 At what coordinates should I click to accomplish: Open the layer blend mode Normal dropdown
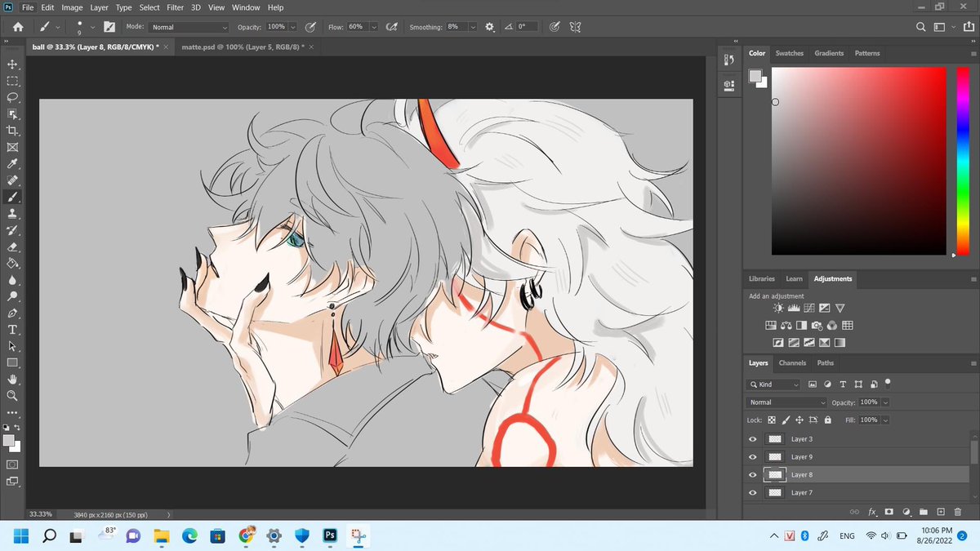788,402
